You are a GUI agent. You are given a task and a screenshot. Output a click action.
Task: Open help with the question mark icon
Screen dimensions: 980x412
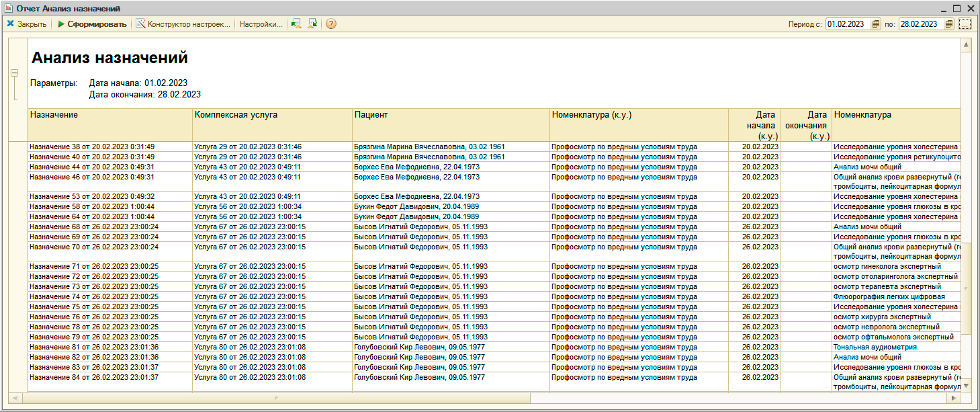coord(331,24)
